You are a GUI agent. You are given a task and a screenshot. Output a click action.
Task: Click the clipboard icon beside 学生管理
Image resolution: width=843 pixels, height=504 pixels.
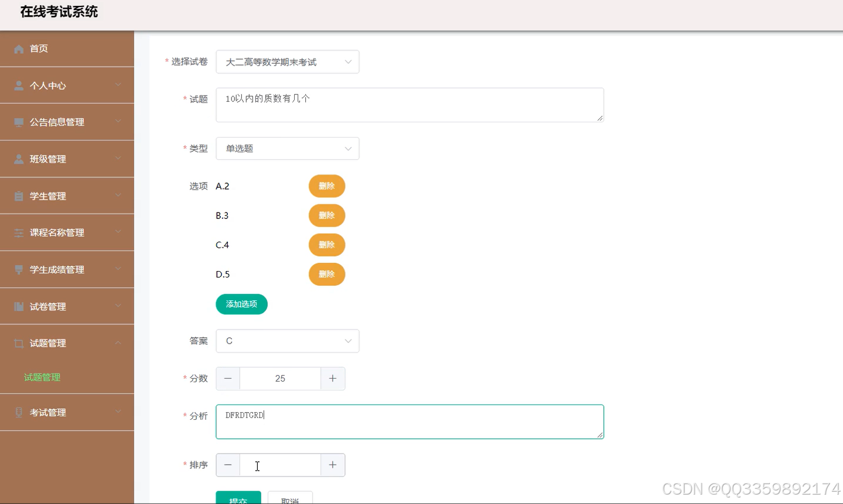point(19,196)
